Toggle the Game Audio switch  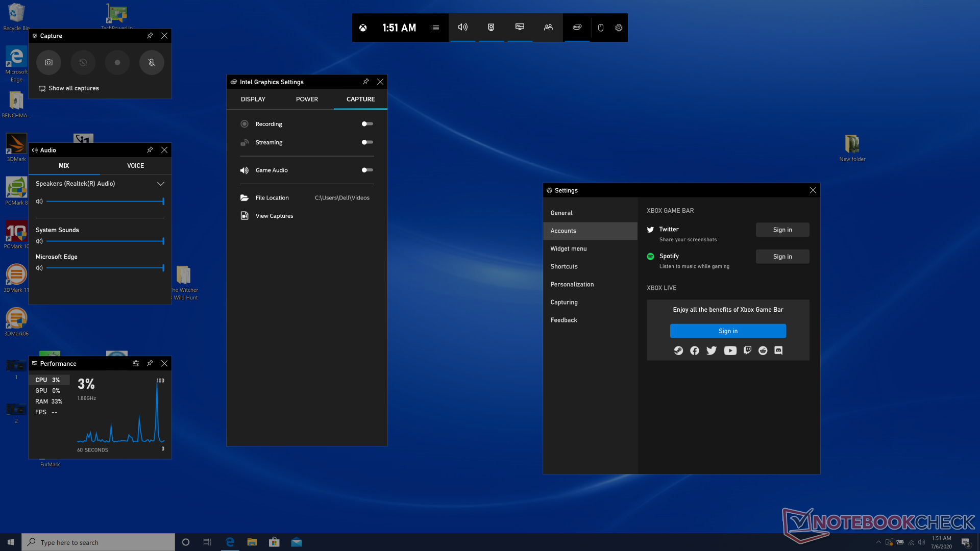[x=367, y=170]
